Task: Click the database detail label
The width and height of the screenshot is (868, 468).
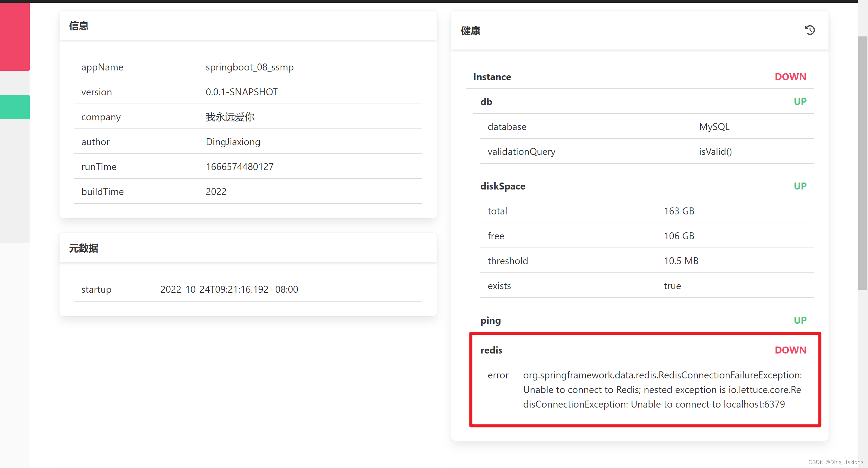Action: point(507,127)
